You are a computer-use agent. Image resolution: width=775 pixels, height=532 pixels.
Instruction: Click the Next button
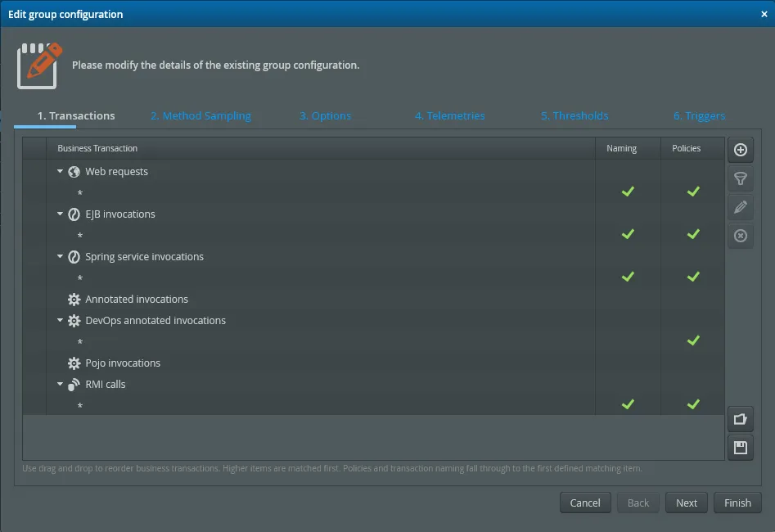click(x=686, y=503)
